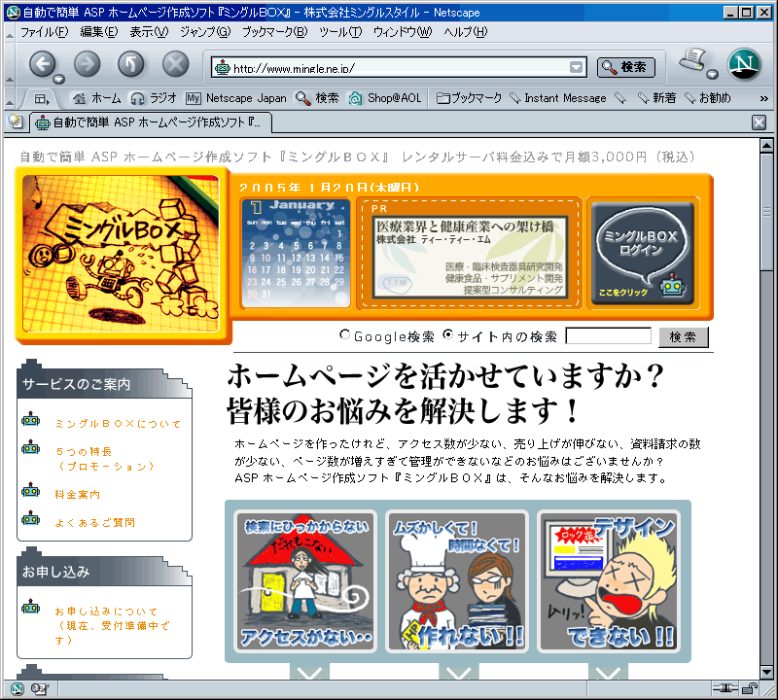Click the scrollbar down arrow

pyautogui.click(x=766, y=672)
